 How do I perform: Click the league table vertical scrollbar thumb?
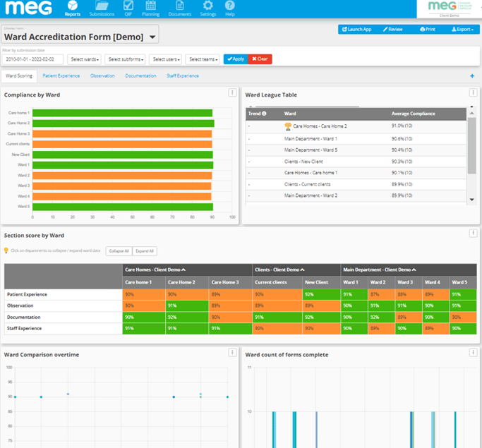(471, 146)
